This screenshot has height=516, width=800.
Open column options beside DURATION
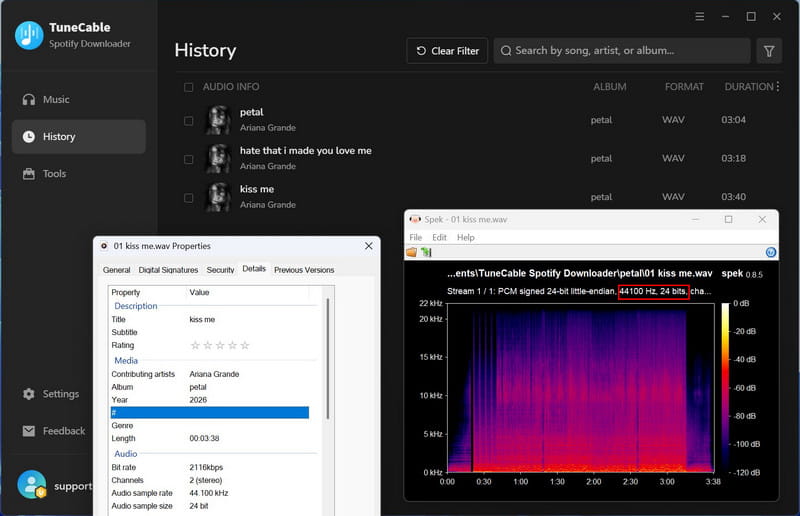[x=778, y=87]
